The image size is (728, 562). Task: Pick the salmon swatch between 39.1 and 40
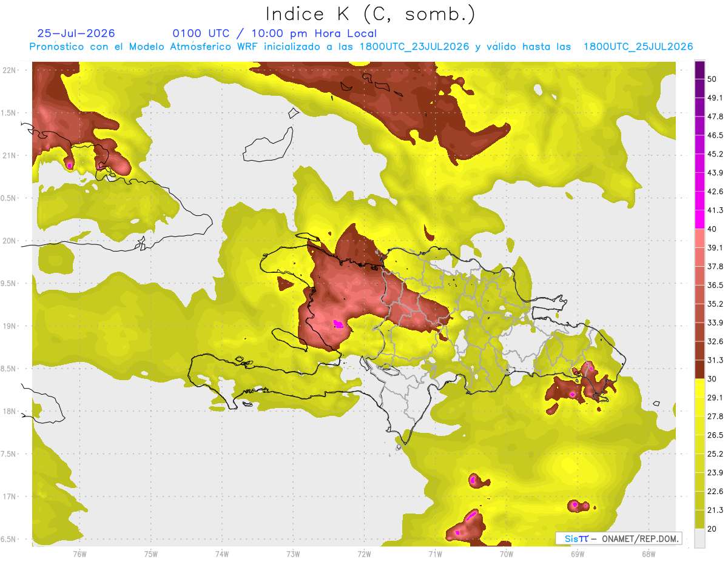tap(699, 238)
